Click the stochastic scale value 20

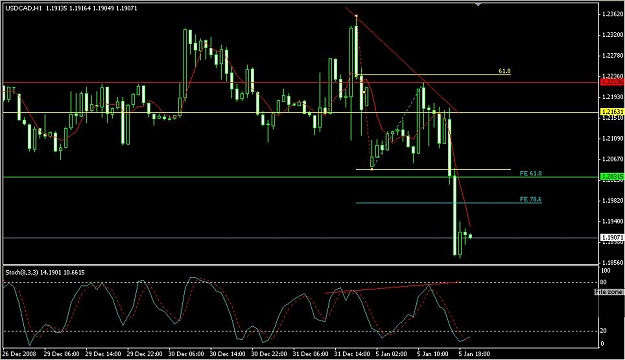(x=603, y=331)
